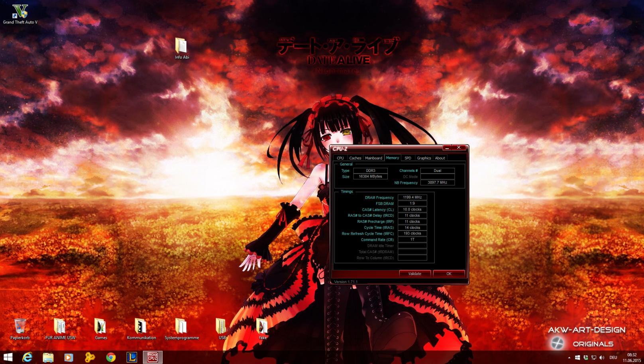Click the RAS# to CAS# Delay value

click(x=412, y=215)
